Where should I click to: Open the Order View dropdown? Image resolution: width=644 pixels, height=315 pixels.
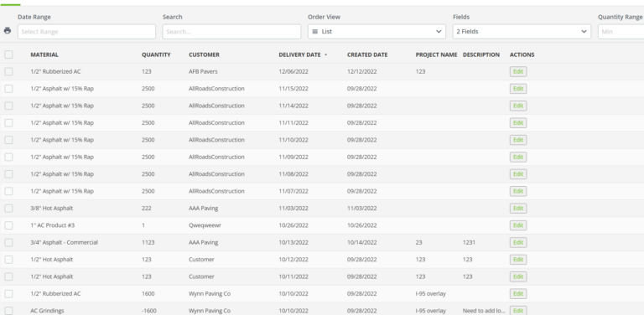pos(377,32)
